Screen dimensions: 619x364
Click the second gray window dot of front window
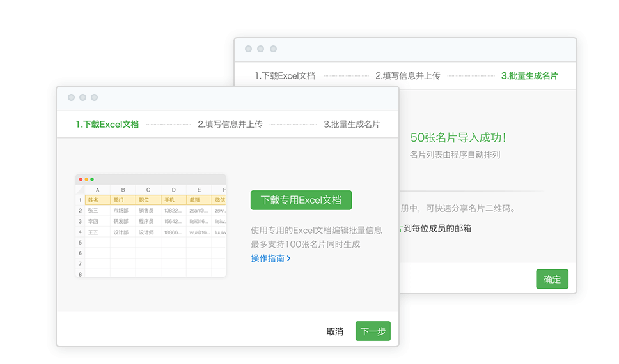coord(83,98)
